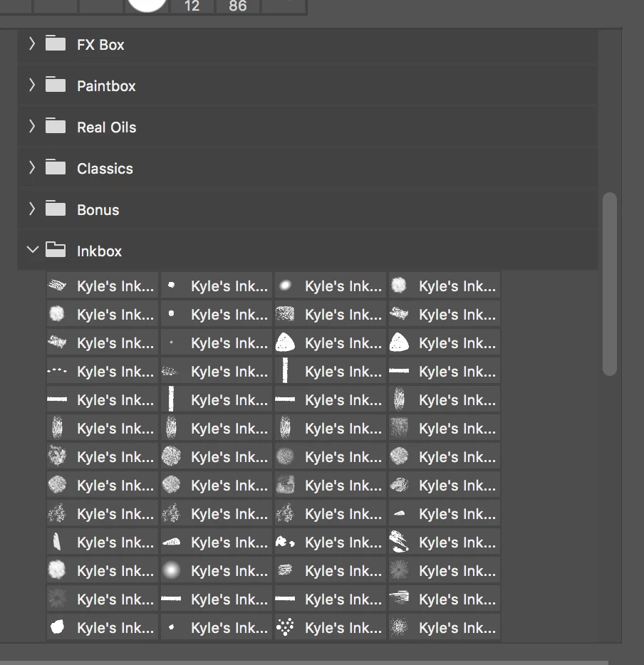644x665 pixels.
Task: Choose the faint square textured Kyle's Ink brush
Action: [x=445, y=428]
